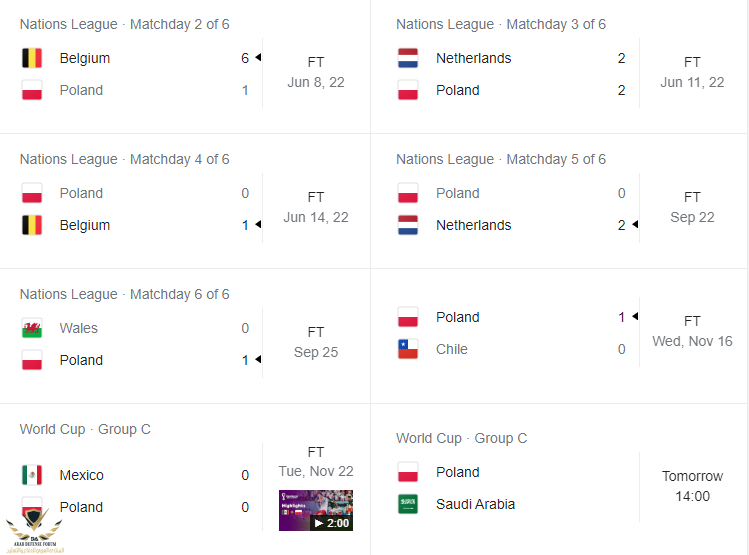This screenshot has width=749, height=555.
Task: Open the Nations League Matchday 5 of 6 header
Action: (x=501, y=159)
